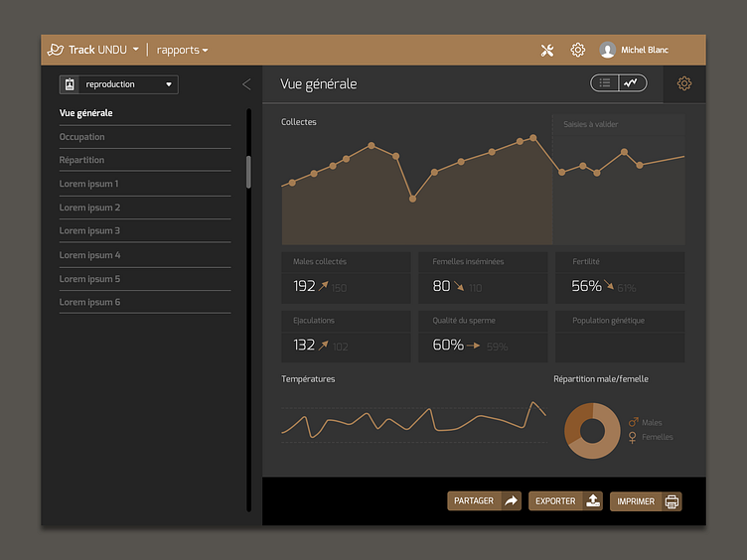Click the Track UNDU bird logo
Screen dimensions: 747x560
tap(56, 50)
